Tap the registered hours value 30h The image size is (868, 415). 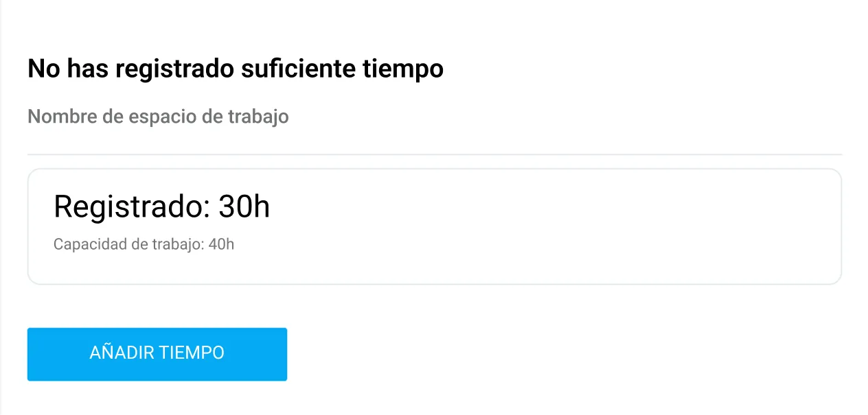tap(245, 206)
